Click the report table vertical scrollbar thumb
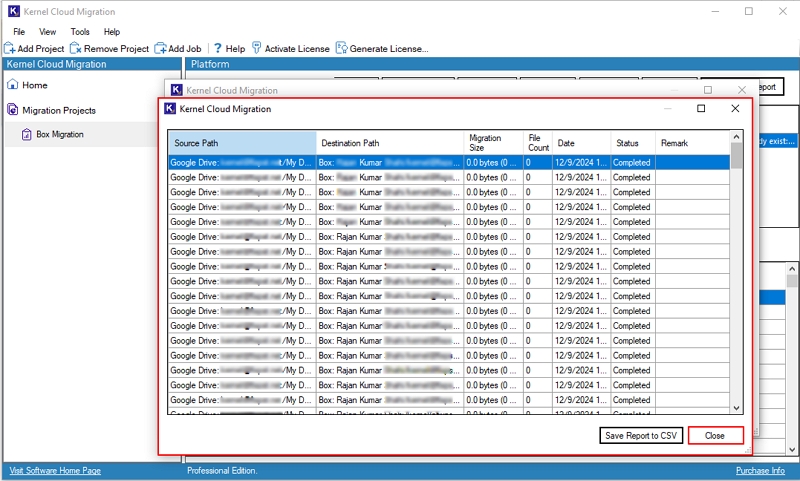The height and width of the screenshot is (481, 800). coord(736,156)
